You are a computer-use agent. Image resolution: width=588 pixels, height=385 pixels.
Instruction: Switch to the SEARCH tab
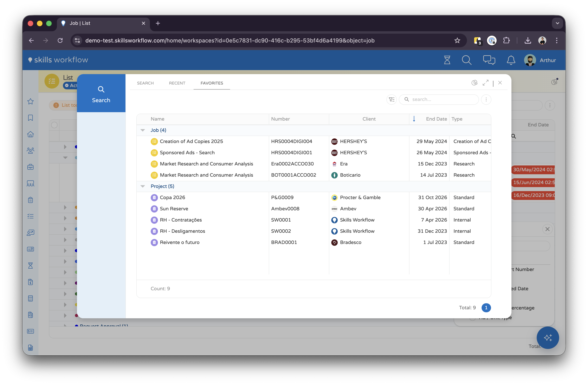[x=145, y=83]
